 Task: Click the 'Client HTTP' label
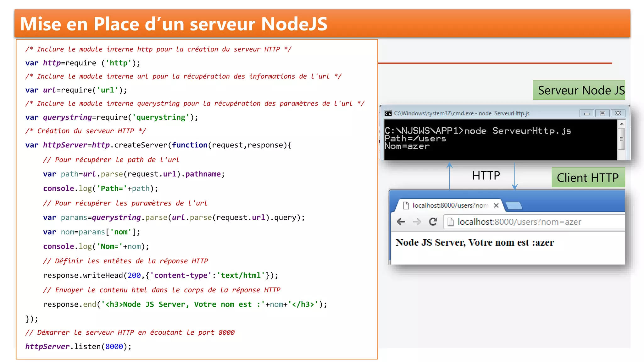[588, 178]
